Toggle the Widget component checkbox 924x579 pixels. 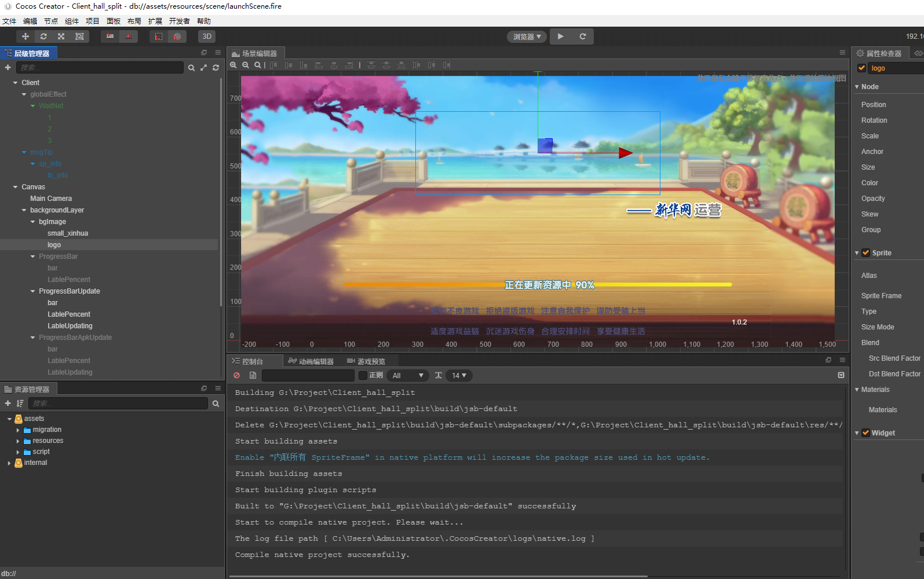pyautogui.click(x=866, y=433)
